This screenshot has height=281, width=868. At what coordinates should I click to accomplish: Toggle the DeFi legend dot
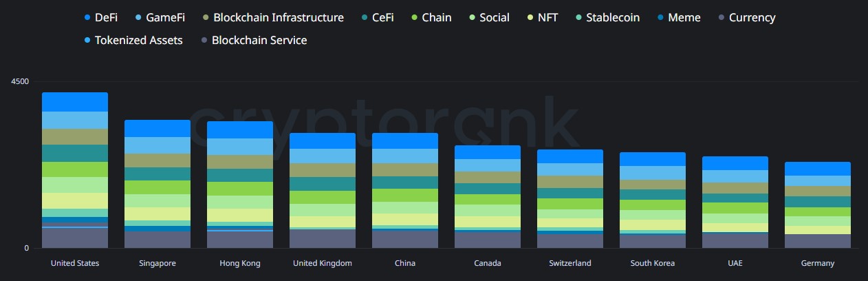[x=87, y=17]
